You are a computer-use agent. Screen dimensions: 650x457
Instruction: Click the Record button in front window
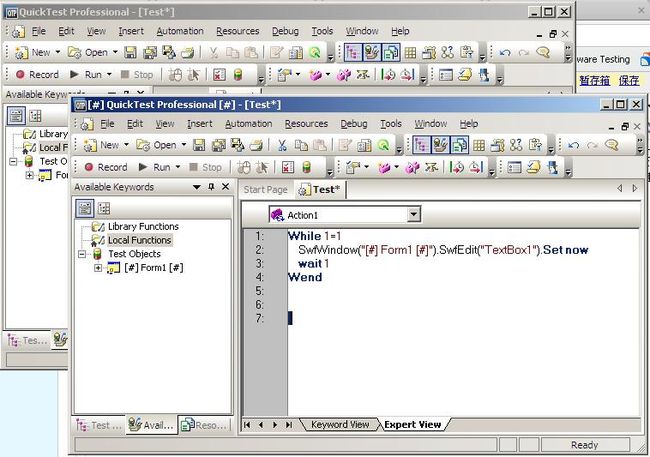106,167
